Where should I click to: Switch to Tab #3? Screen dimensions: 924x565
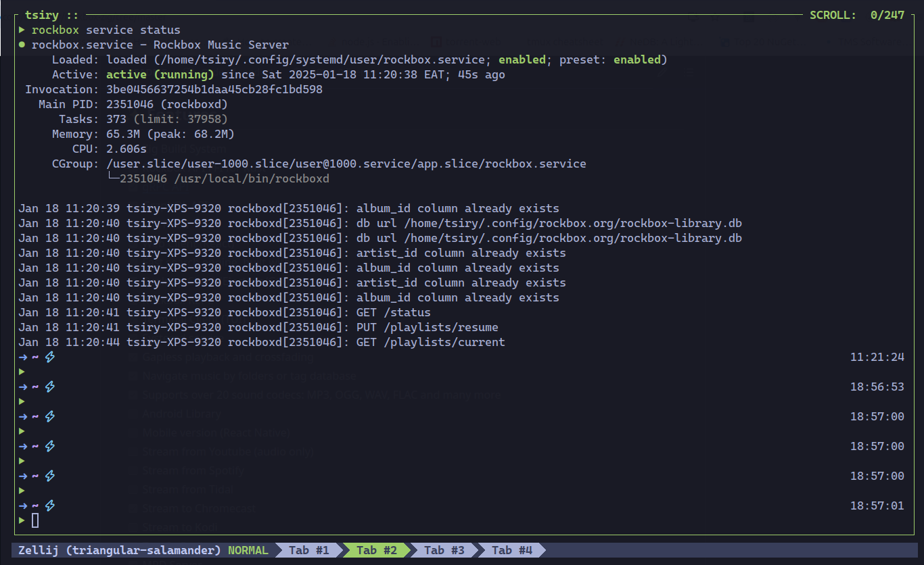pos(443,550)
